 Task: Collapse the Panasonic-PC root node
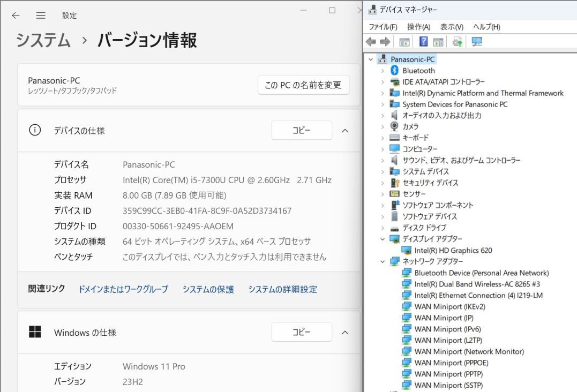pos(371,59)
